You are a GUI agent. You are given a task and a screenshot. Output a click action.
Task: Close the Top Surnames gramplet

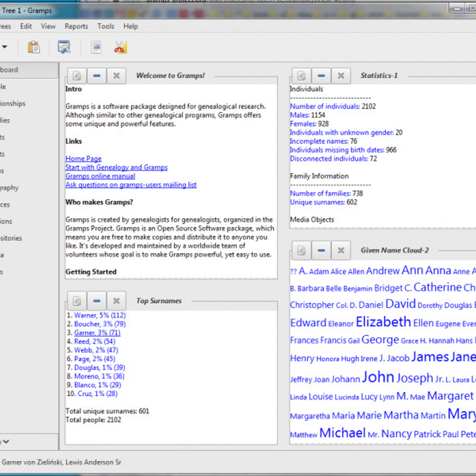116,301
